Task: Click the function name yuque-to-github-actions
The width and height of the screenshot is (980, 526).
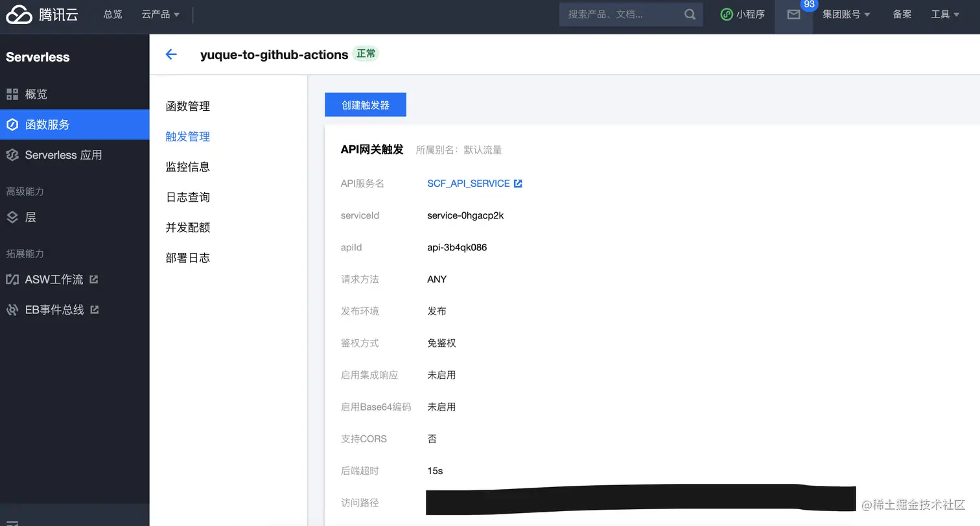Action: (274, 54)
